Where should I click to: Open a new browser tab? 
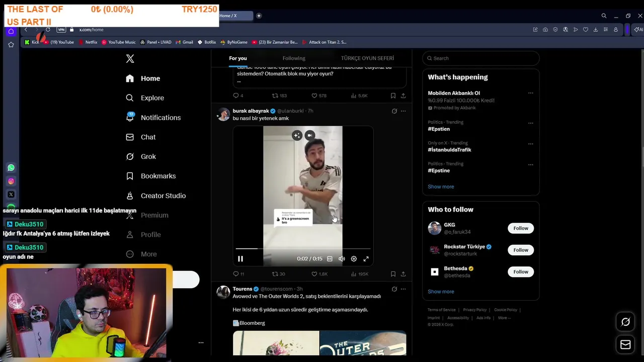(x=259, y=16)
